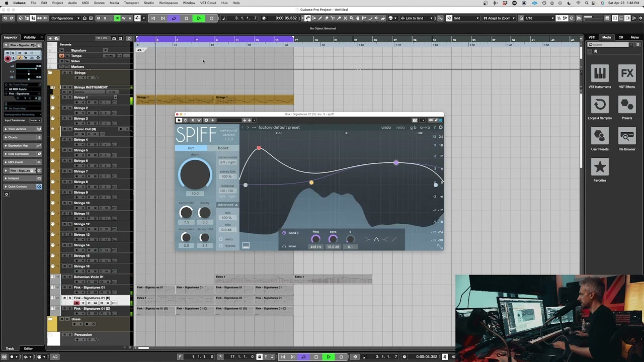This screenshot has width=644, height=362.
Task: Switch to Meter tab in right zone
Action: (x=635, y=37)
